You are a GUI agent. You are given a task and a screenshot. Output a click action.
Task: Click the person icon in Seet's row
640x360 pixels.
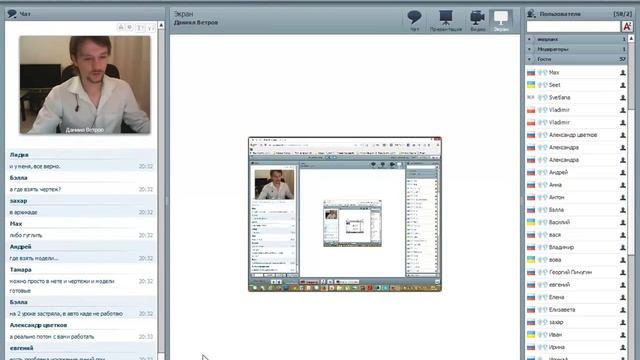[x=622, y=85]
